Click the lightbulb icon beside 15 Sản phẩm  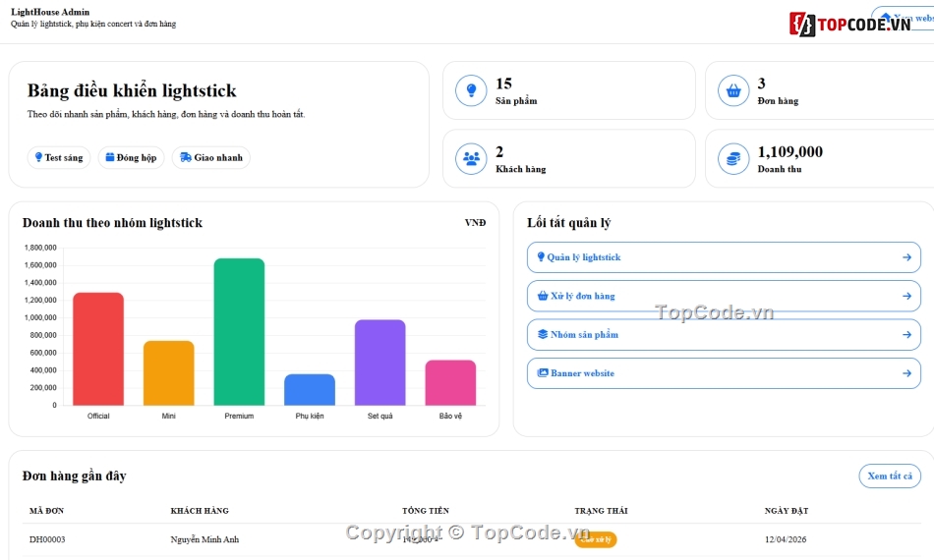tap(471, 90)
